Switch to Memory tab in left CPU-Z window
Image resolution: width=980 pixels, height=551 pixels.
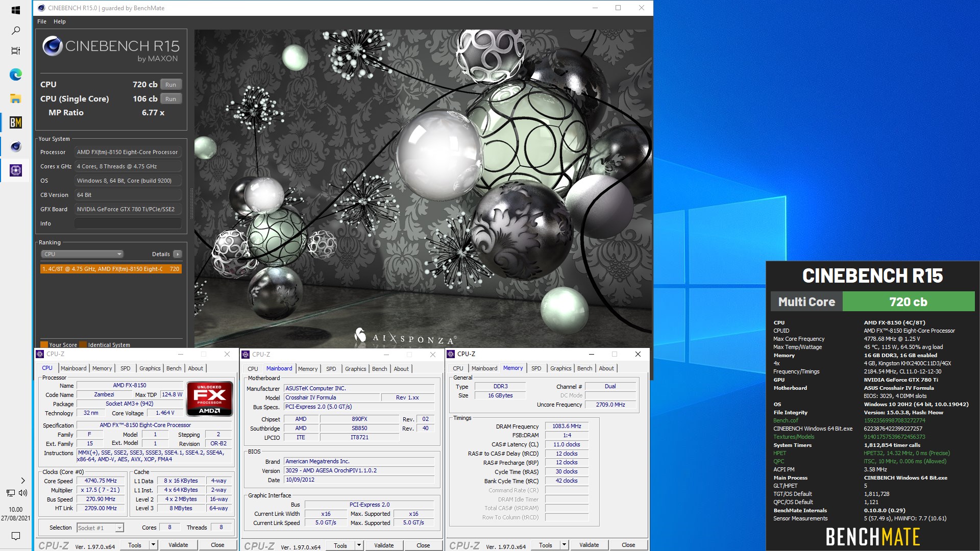[102, 368]
